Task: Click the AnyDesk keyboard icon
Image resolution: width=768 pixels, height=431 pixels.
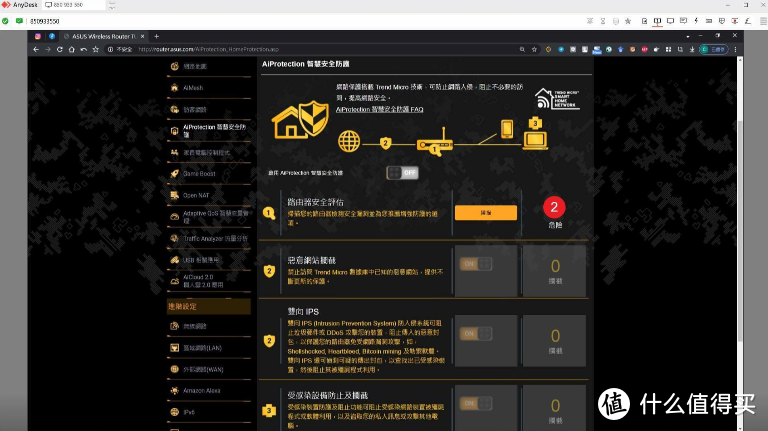Action: tap(709, 21)
